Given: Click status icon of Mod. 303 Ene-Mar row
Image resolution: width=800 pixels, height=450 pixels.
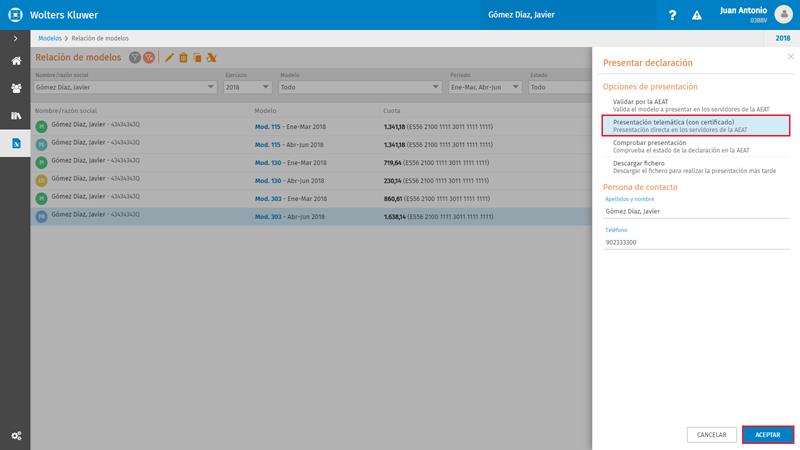Looking at the screenshot, I should (x=41, y=198).
